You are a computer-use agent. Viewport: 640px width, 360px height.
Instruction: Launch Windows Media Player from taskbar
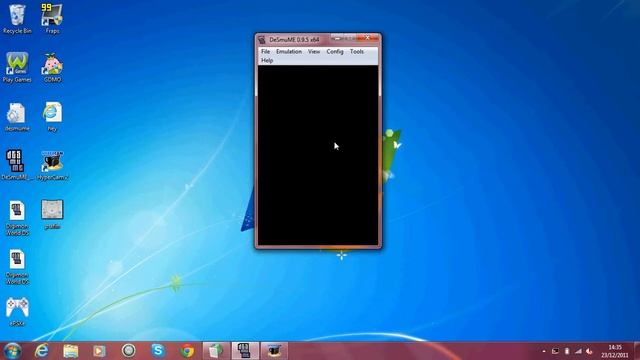click(99, 351)
